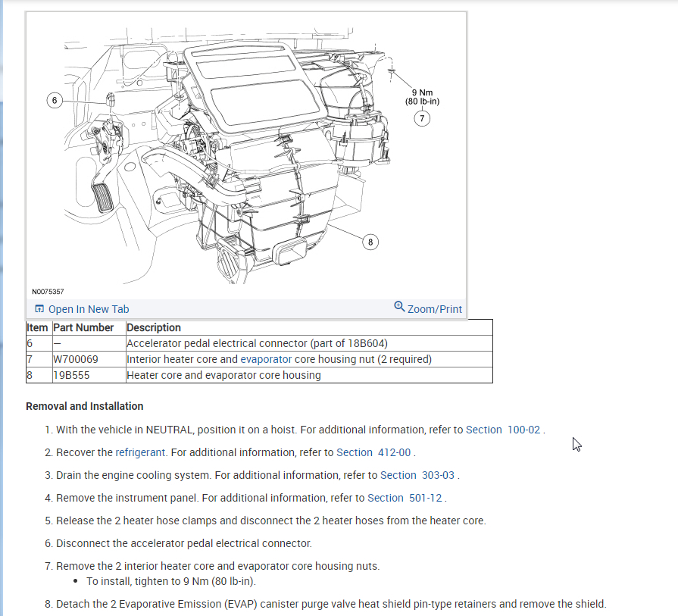Open Section 412-00 reference
Screen dimensions: 678x616
[x=373, y=452]
